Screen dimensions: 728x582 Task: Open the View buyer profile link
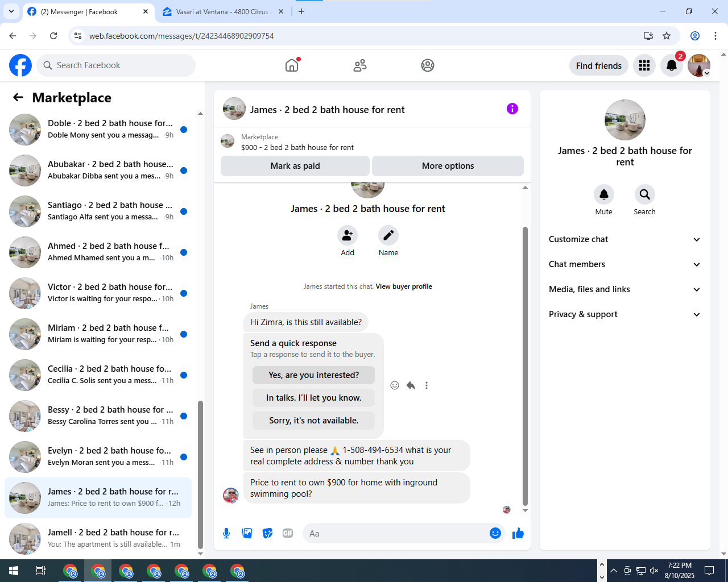[x=404, y=286]
